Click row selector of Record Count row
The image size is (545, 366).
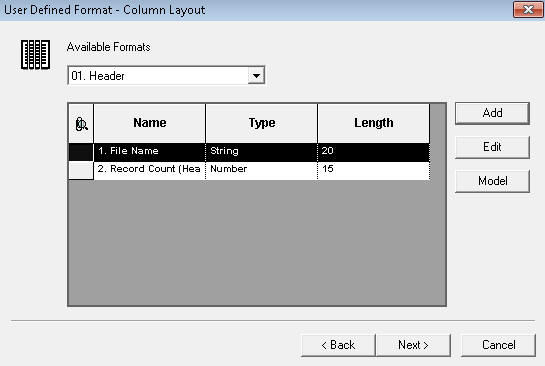[81, 170]
